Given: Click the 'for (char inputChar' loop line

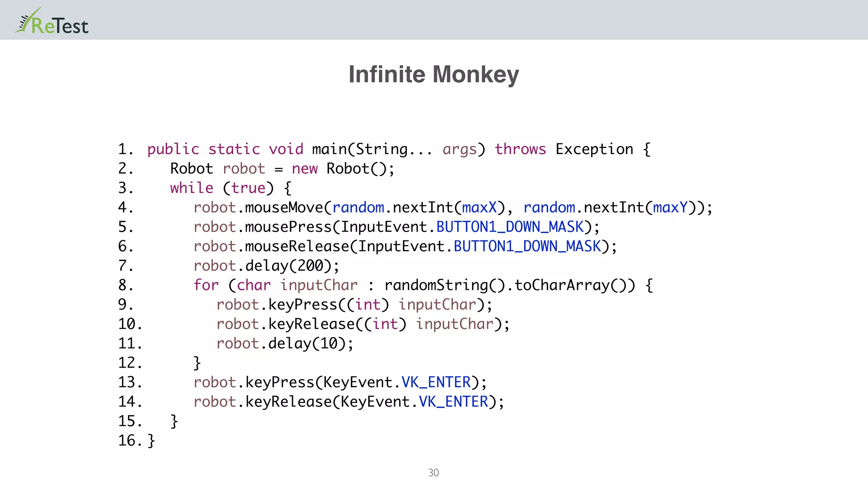Looking at the screenshot, I should coord(423,286).
